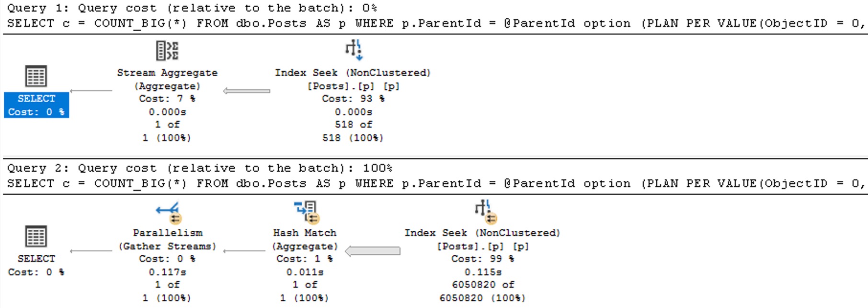Image resolution: width=868 pixels, height=308 pixels.
Task: Click the 6050820 of row count text
Action: tap(483, 284)
